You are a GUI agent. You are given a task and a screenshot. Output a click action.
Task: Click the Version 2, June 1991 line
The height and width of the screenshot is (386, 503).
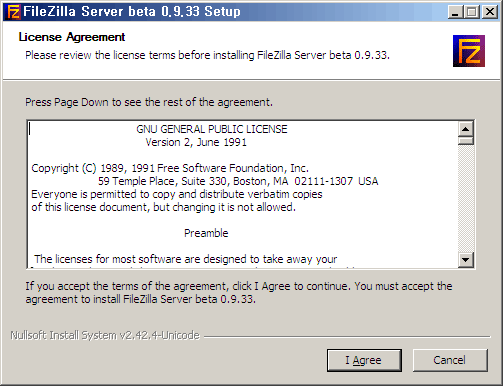pos(196,142)
